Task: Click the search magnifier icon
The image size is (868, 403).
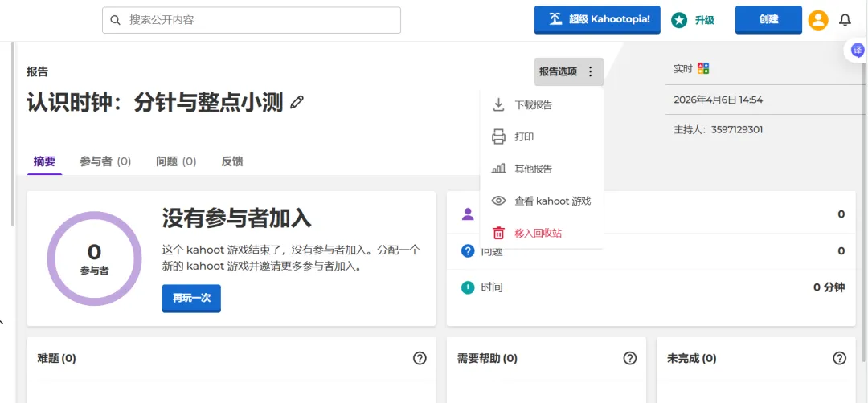Action: point(115,20)
